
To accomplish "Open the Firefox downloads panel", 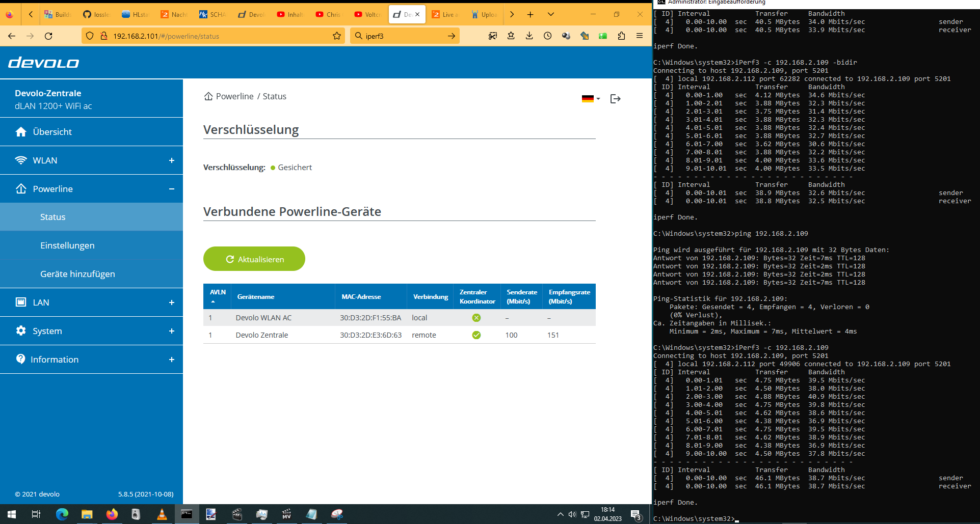I will 529,36.
